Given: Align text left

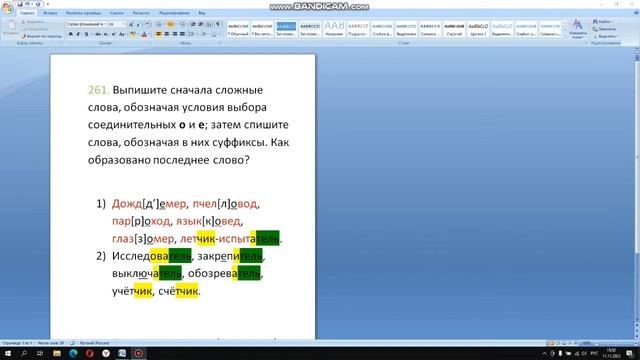Looking at the screenshot, I should point(158,34).
